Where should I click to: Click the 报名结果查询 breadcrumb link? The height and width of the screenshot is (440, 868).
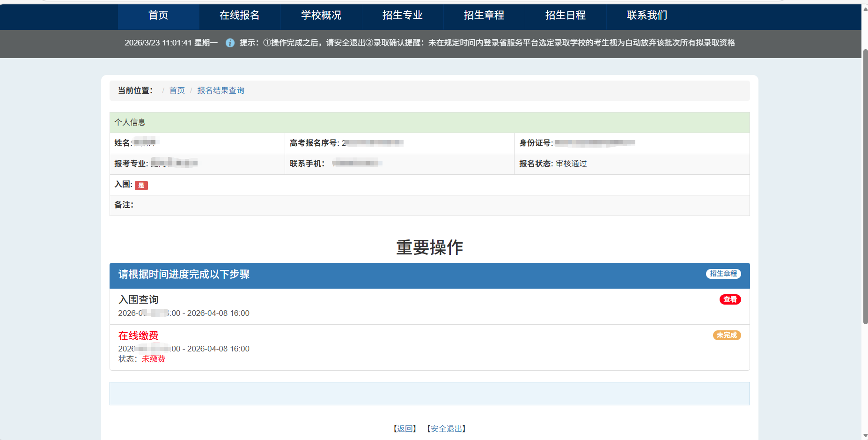point(221,90)
